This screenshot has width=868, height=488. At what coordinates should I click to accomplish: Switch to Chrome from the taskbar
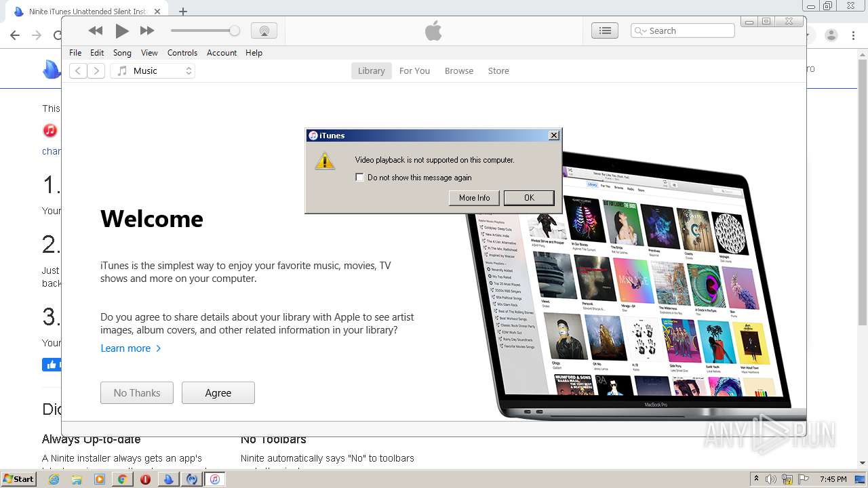pos(123,479)
